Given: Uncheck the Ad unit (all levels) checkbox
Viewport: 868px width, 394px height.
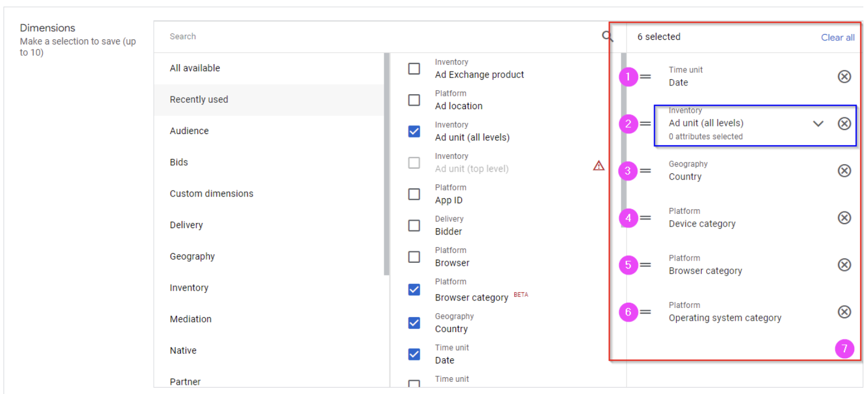Looking at the screenshot, I should (x=414, y=131).
